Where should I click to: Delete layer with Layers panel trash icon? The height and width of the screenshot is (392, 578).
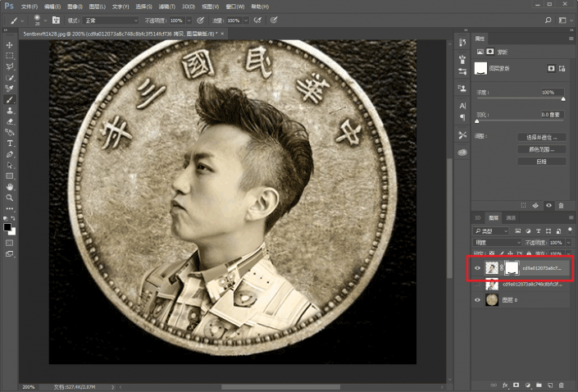click(561, 385)
